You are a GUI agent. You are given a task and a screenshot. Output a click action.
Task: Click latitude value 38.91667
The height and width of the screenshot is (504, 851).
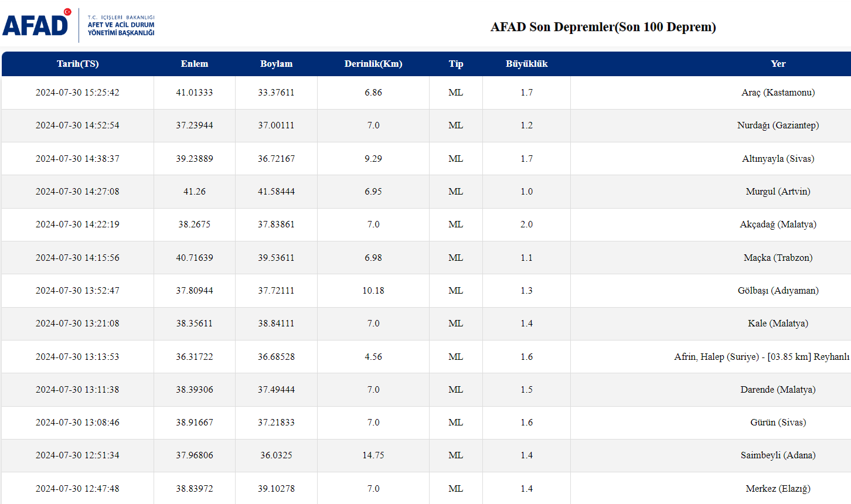(195, 423)
